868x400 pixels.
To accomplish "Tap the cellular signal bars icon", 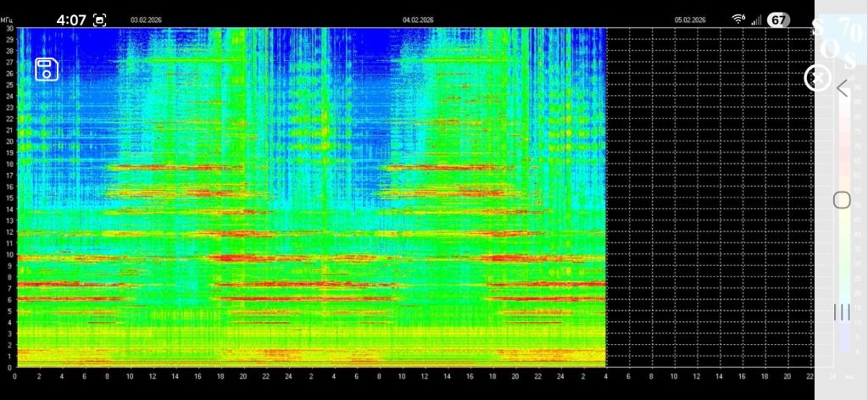I will click(x=756, y=19).
